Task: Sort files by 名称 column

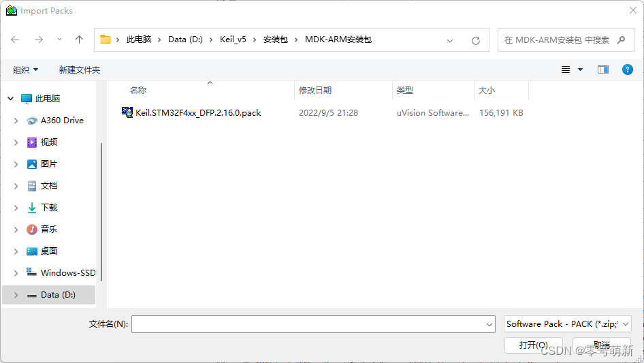Action: tap(138, 91)
